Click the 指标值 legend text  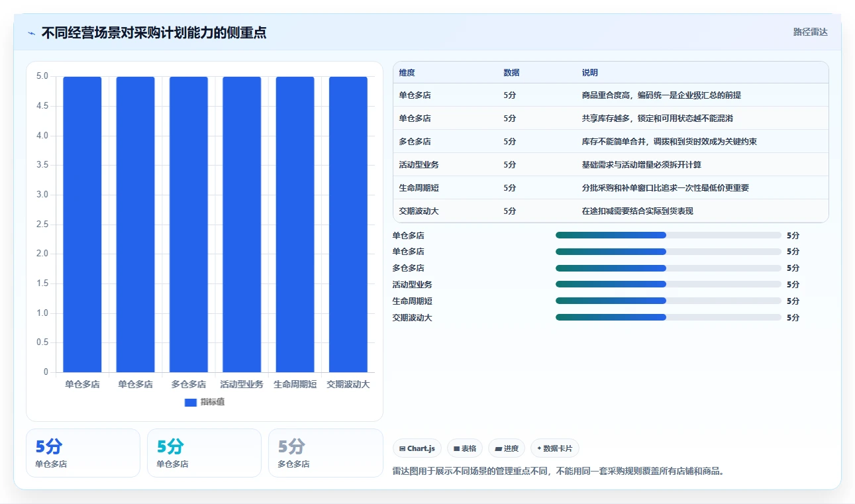point(213,402)
